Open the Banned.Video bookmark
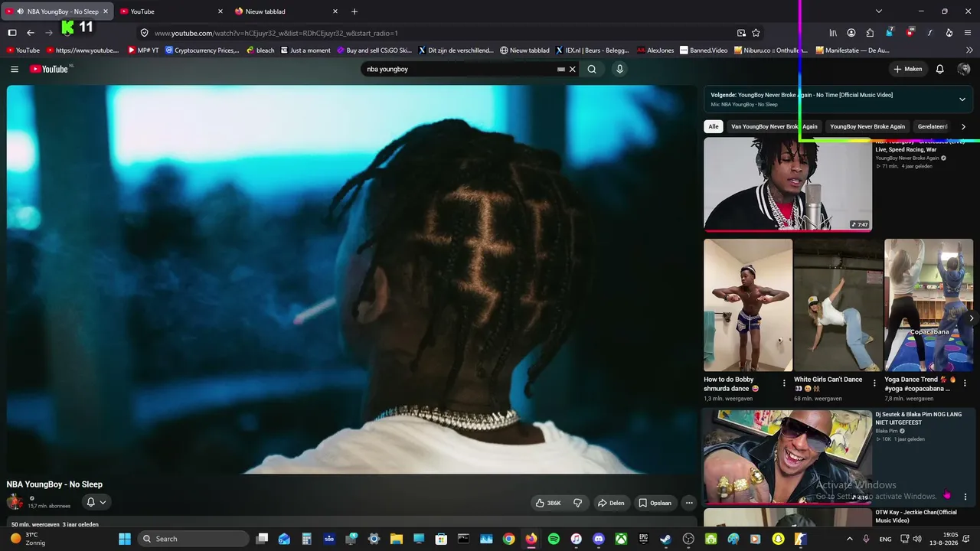 click(x=704, y=51)
